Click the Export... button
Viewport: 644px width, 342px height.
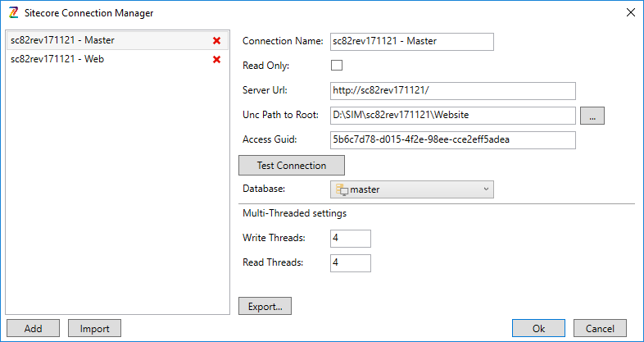click(x=265, y=306)
